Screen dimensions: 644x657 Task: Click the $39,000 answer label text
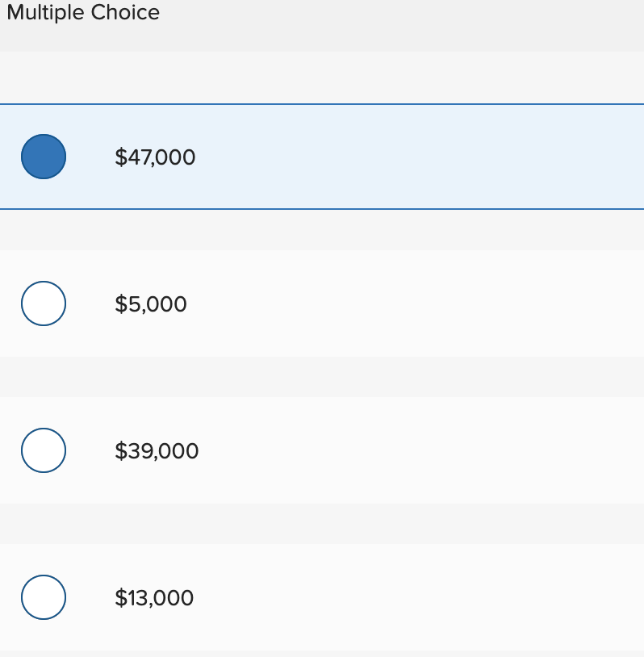click(157, 451)
